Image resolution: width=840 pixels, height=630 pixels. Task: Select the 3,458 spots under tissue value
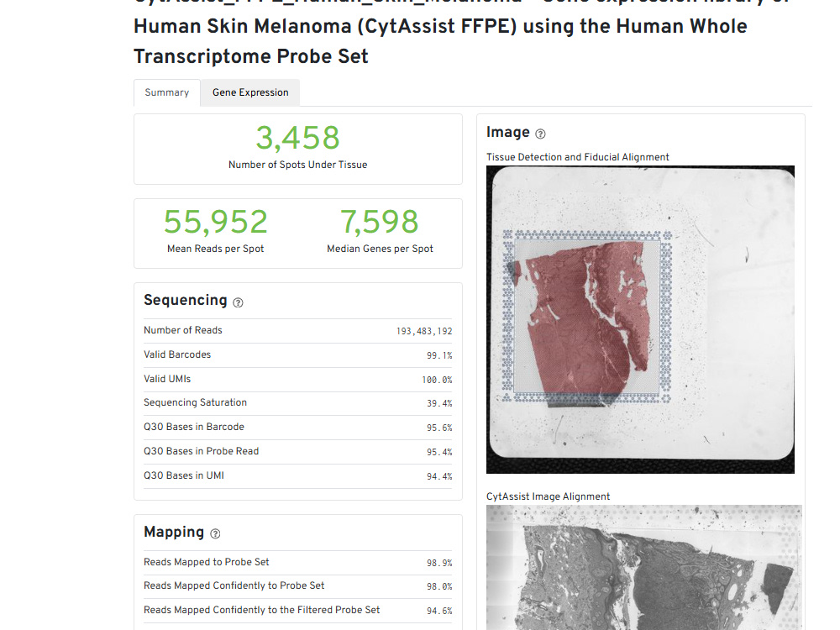point(298,138)
